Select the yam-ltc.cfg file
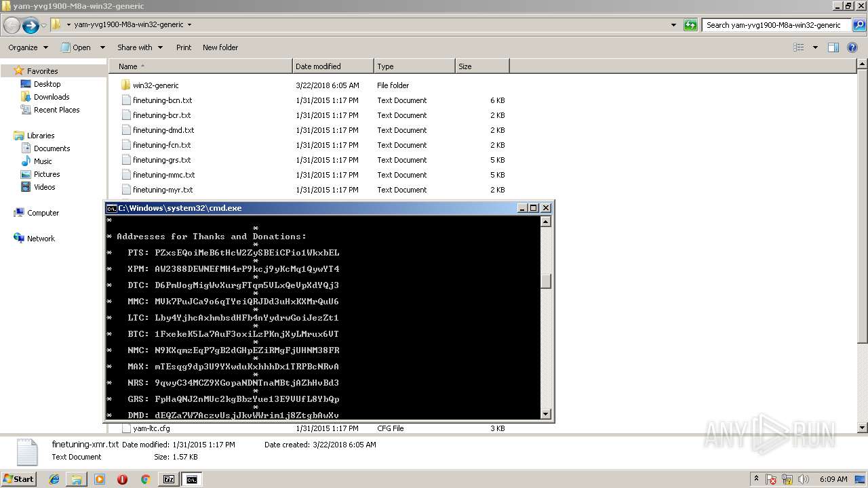Image resolution: width=868 pixels, height=488 pixels. (151, 428)
